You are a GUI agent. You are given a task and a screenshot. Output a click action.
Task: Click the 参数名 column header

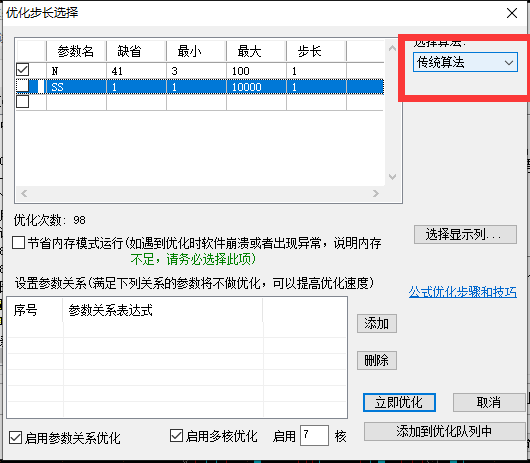click(76, 51)
